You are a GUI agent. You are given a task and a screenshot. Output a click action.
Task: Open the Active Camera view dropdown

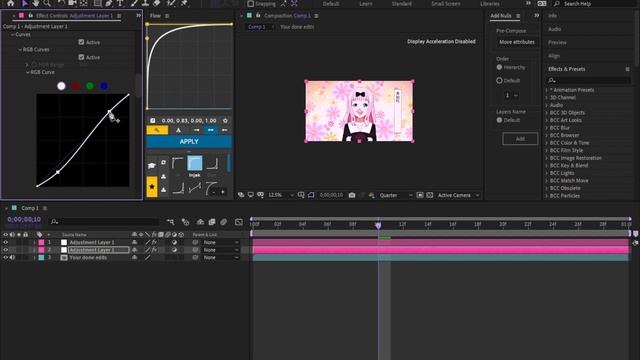(x=458, y=195)
